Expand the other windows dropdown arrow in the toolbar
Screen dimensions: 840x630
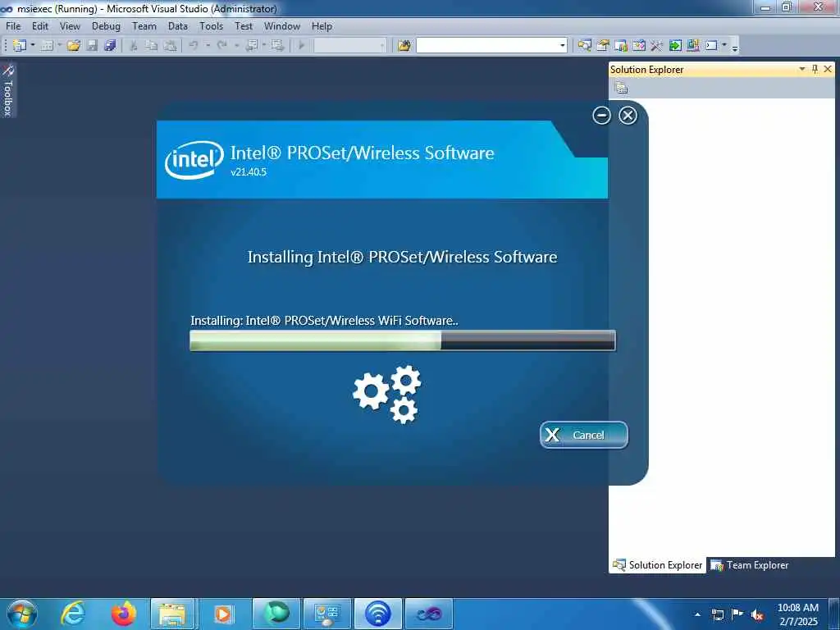(724, 46)
